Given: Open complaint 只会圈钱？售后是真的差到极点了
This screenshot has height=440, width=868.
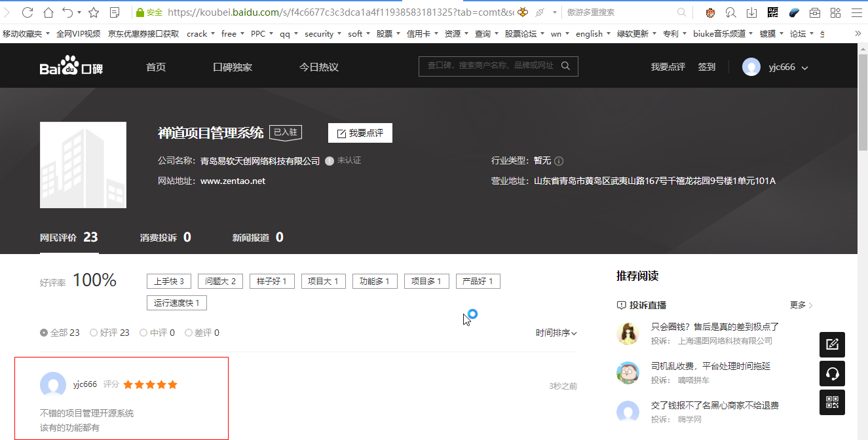Looking at the screenshot, I should (x=715, y=326).
